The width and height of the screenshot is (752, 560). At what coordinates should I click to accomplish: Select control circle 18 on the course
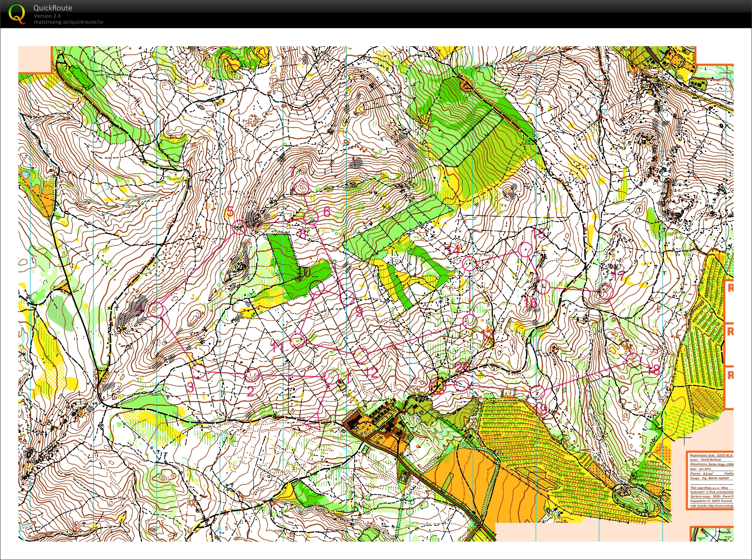(x=633, y=360)
